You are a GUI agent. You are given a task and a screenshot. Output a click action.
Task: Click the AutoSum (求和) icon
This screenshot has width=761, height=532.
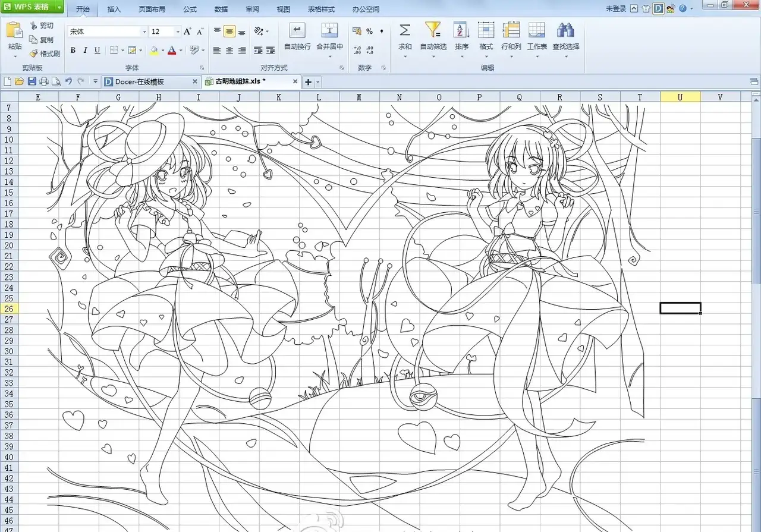405,30
